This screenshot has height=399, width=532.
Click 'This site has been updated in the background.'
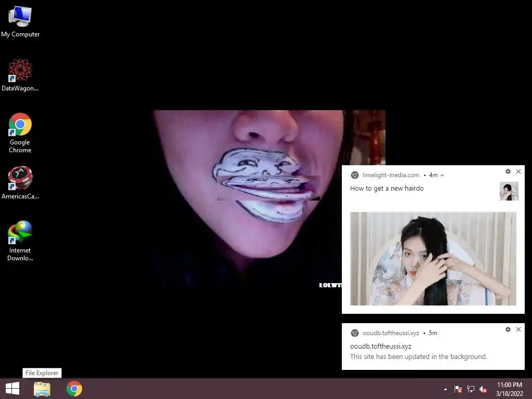pyautogui.click(x=419, y=356)
